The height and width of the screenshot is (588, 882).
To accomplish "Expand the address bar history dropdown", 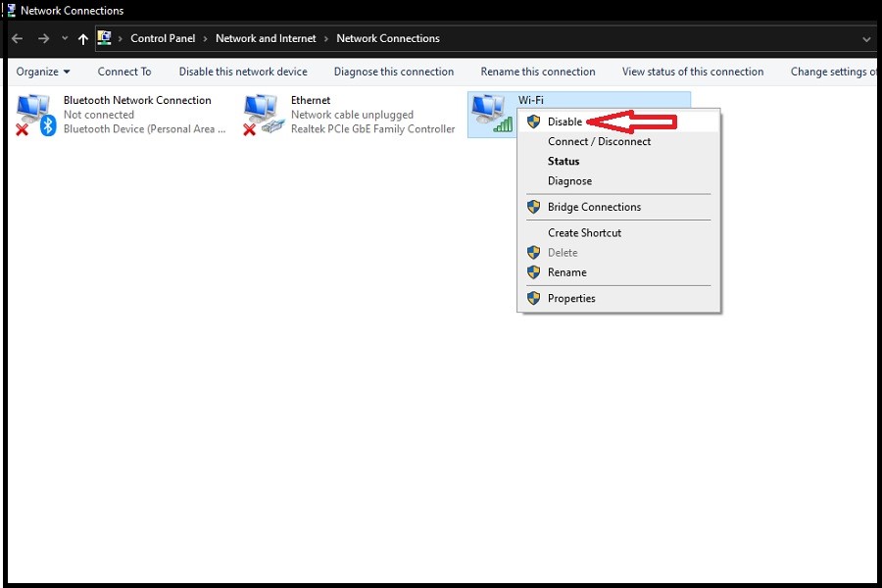I will pyautogui.click(x=866, y=39).
